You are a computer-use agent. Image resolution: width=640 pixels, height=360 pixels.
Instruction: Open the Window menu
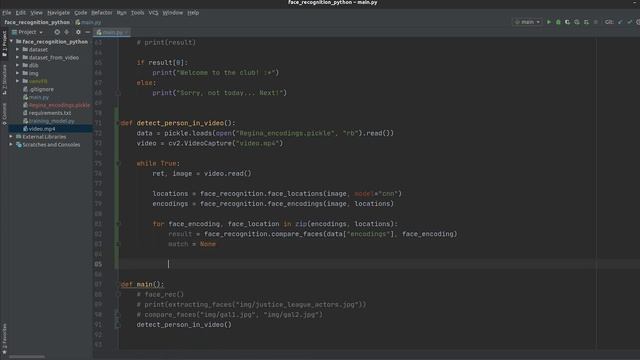click(173, 13)
